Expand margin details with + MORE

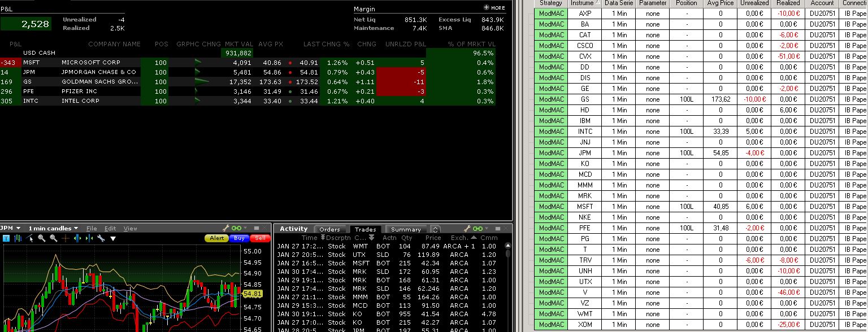494,8
